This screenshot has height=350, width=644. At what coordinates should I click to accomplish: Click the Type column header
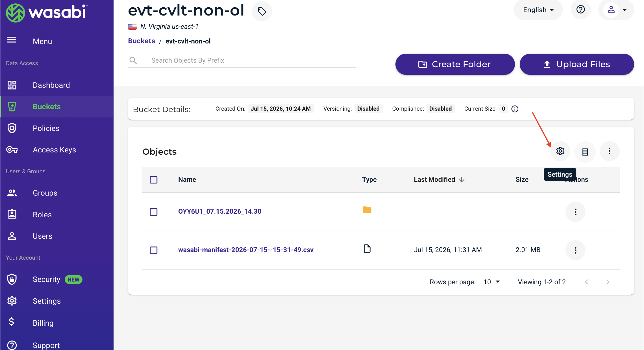(369, 180)
